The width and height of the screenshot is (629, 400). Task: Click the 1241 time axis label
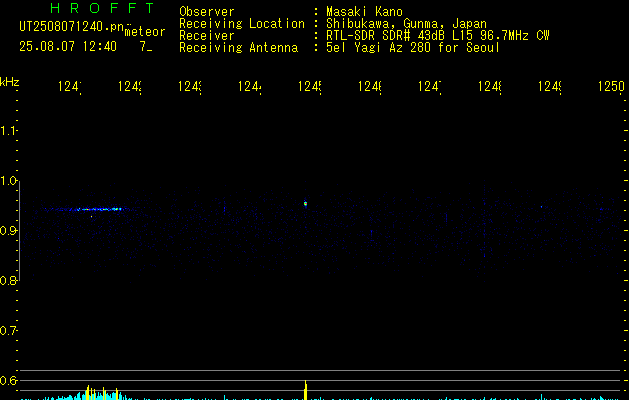coord(70,86)
